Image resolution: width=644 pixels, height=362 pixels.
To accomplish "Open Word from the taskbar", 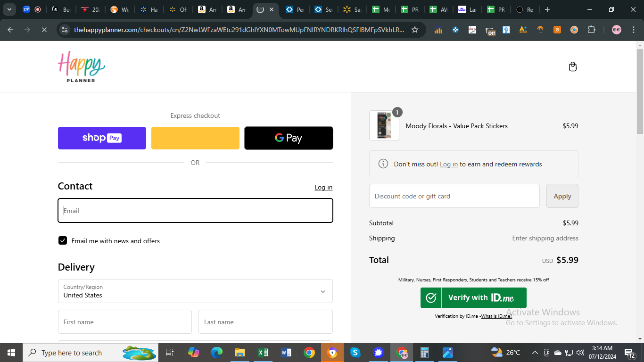I will coord(286,353).
